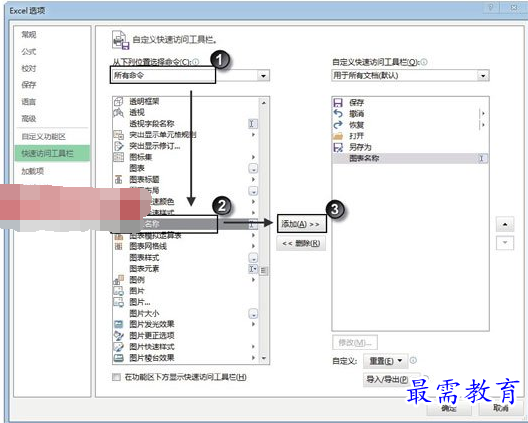This screenshot has height=423, width=528.
Task: Click the command list scroll-down arrow
Action: 264,358
